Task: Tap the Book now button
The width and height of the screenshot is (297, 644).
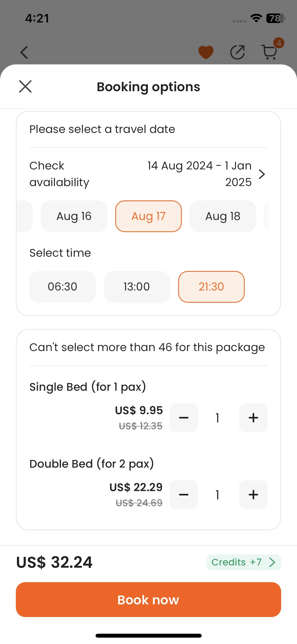Action: click(x=148, y=600)
